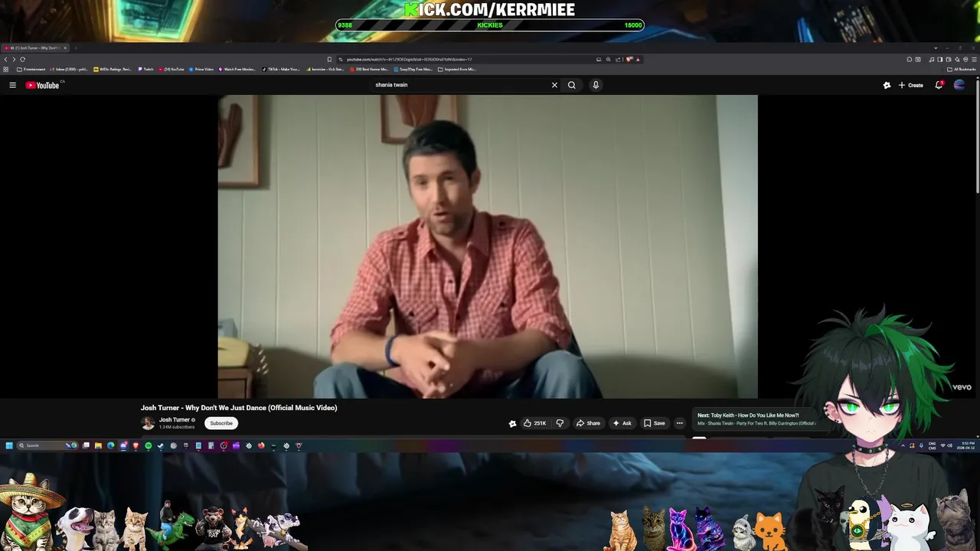Viewport: 980px width, 551px height.
Task: Bookmark this page icon
Action: [x=329, y=59]
